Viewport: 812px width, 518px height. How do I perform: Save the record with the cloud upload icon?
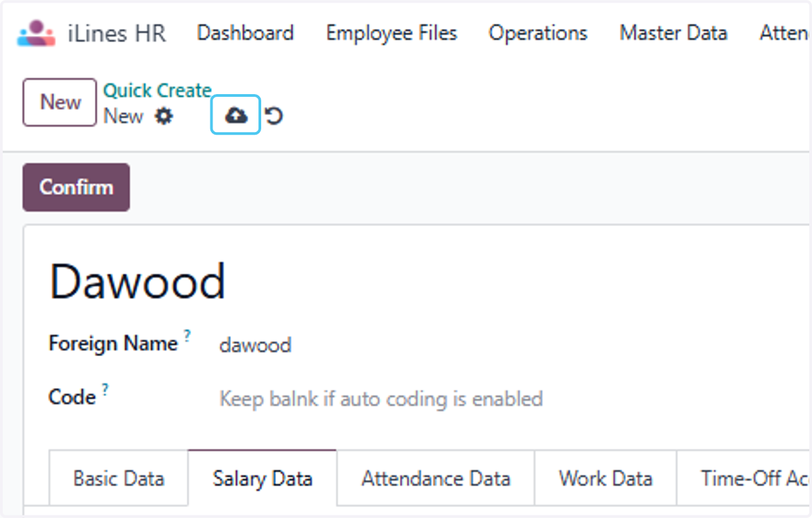(x=235, y=116)
